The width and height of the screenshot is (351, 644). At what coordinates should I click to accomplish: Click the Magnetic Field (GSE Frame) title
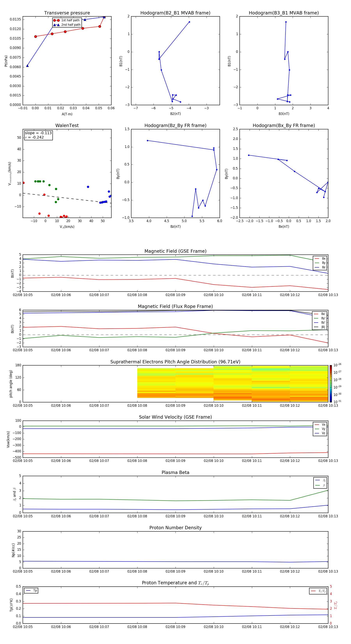tap(175, 251)
